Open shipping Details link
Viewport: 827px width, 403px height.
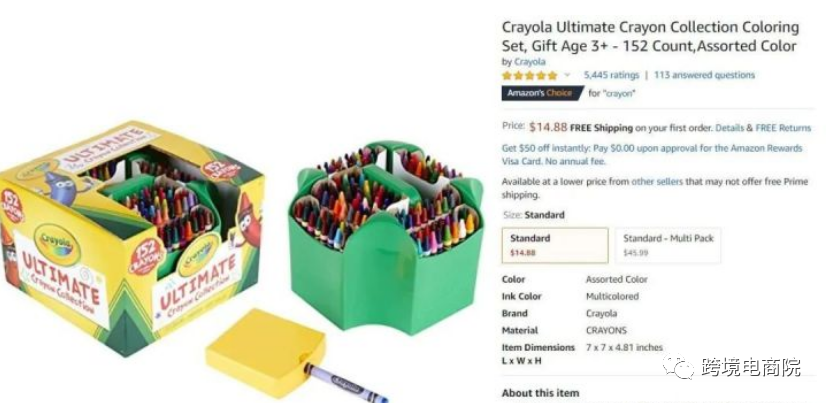[x=729, y=128]
